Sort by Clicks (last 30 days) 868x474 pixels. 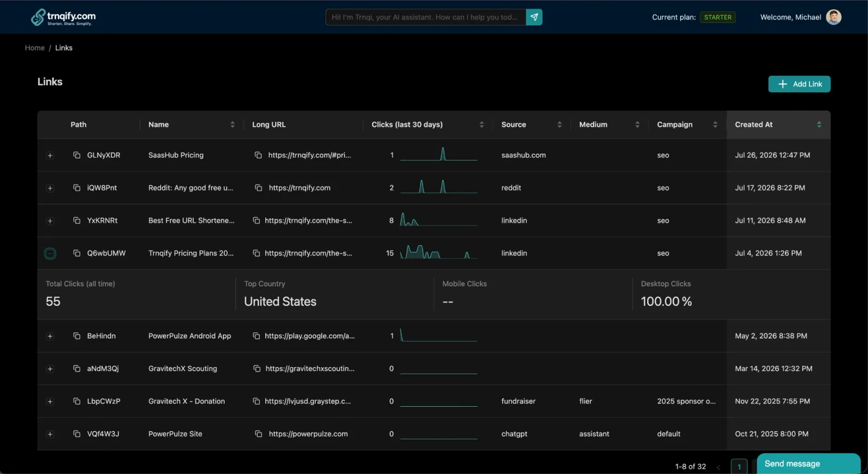coord(481,125)
